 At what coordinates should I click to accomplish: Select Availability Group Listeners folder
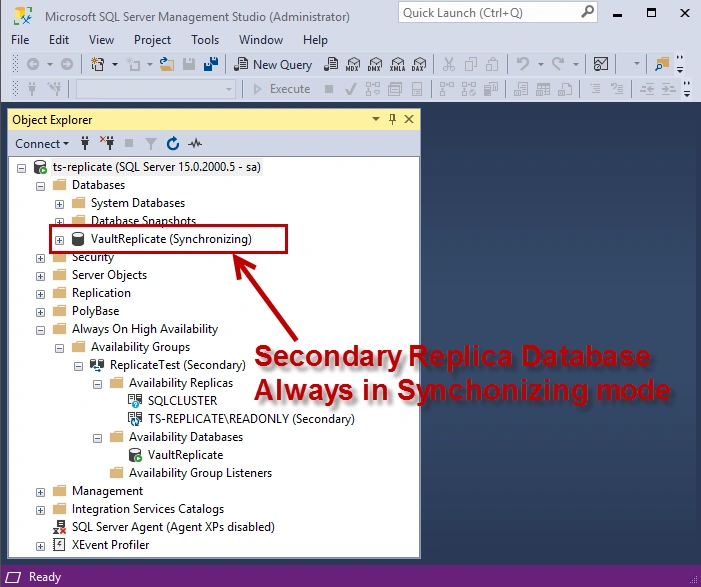point(200,473)
